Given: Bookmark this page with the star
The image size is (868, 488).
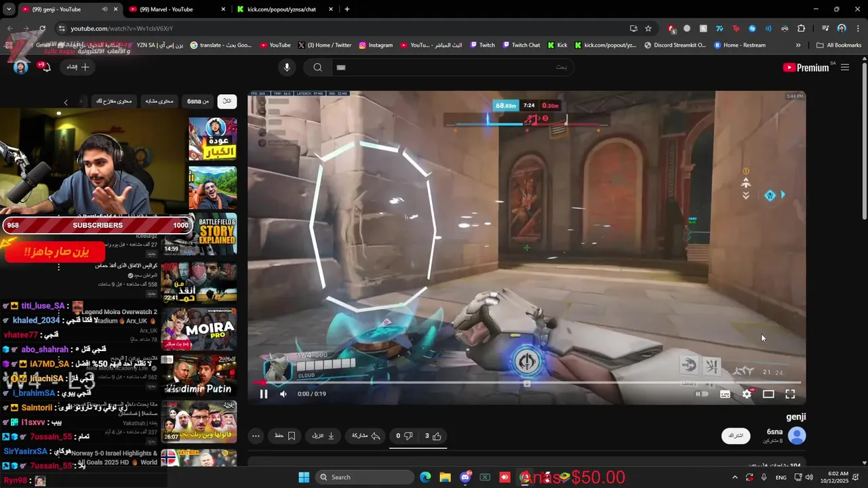Looking at the screenshot, I should 648,28.
